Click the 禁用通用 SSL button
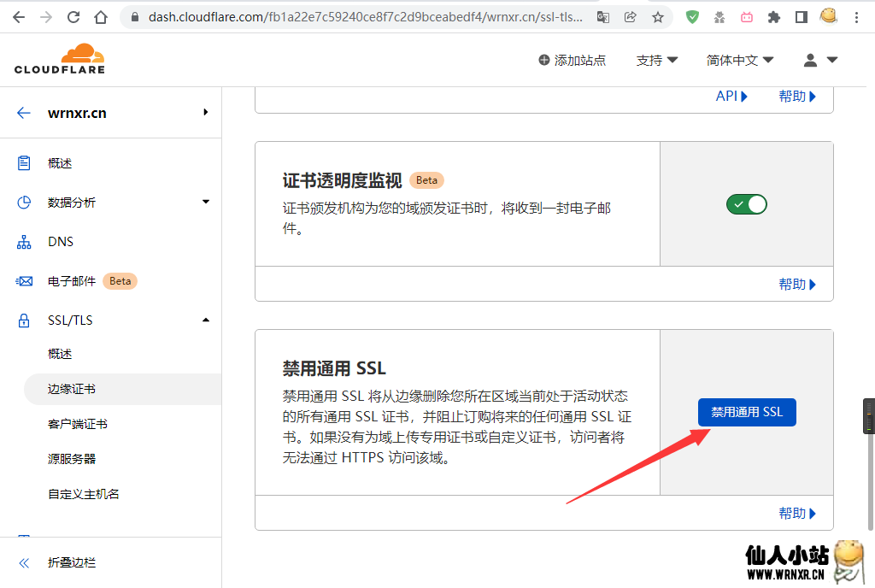Image resolution: width=875 pixels, height=588 pixels. click(x=747, y=412)
